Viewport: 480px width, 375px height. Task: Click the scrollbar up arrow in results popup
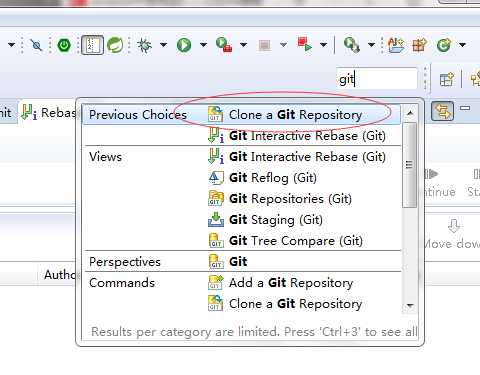pos(410,113)
